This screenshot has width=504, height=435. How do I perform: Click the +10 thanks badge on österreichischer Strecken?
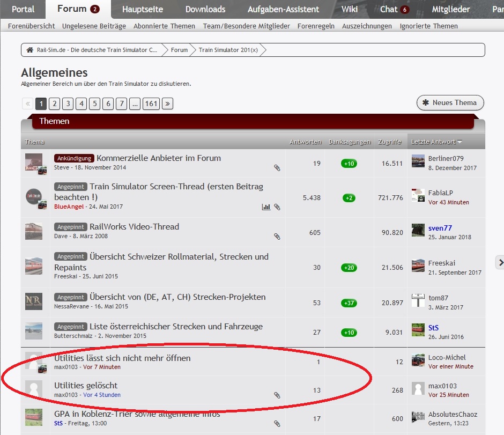point(349,333)
